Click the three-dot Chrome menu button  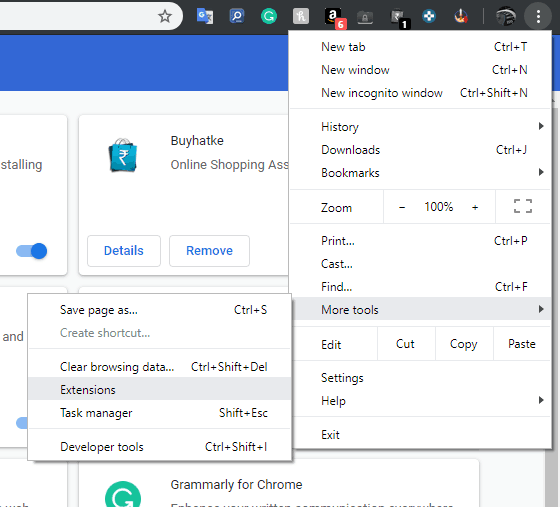tap(538, 16)
